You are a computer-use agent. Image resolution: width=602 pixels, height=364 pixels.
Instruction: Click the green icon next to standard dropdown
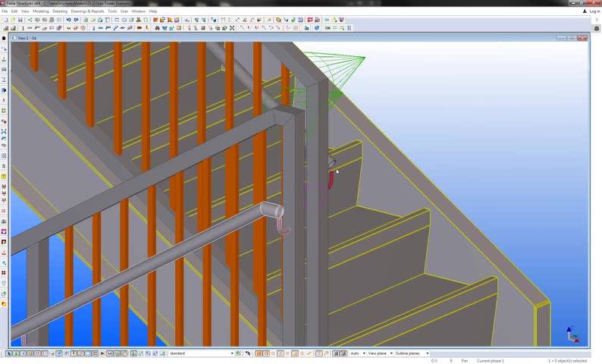click(x=238, y=353)
